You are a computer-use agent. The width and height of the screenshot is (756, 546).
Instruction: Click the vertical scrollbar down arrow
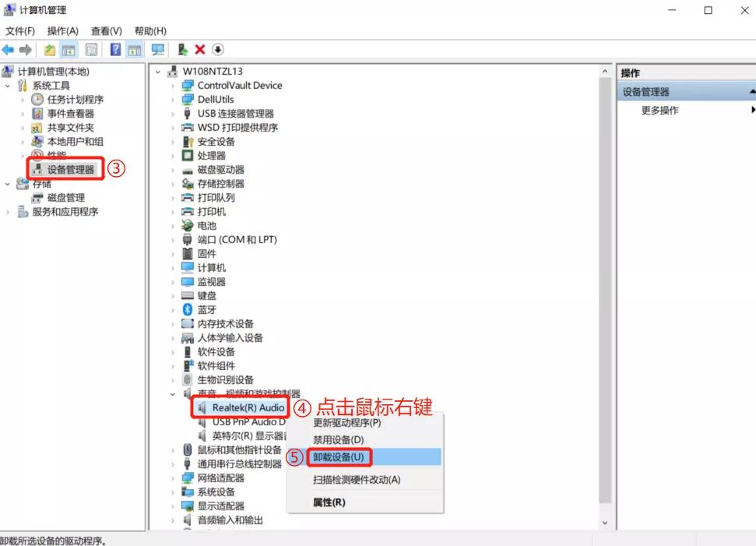coord(605,523)
